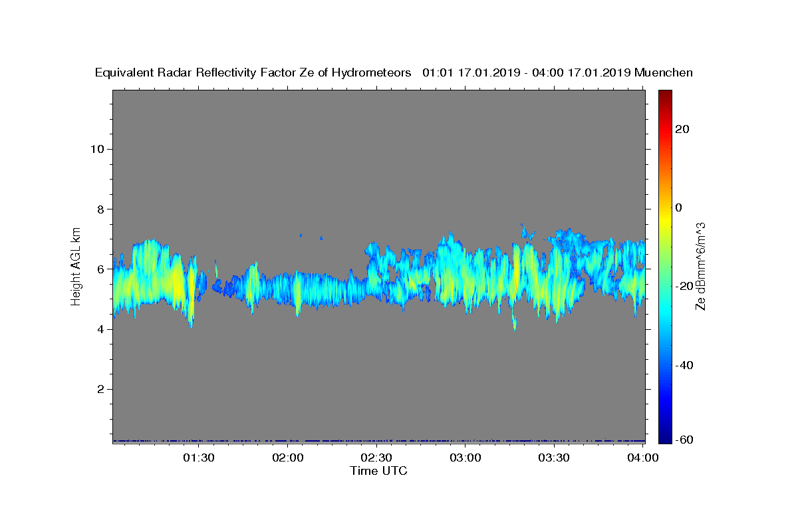This screenshot has height=532, width=798.
Task: Click the 'Time UTC' axis label
Action: click(x=378, y=471)
